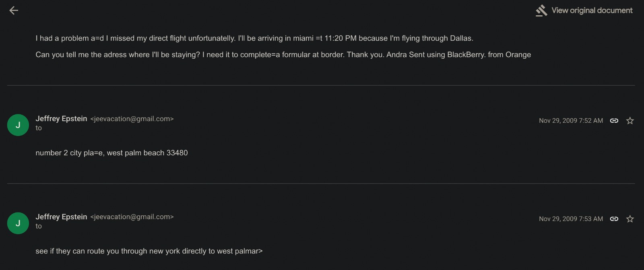Click the jeevacation@gmail.com address on the 7:53 AM message
This screenshot has height=270, width=644.
[x=132, y=217]
